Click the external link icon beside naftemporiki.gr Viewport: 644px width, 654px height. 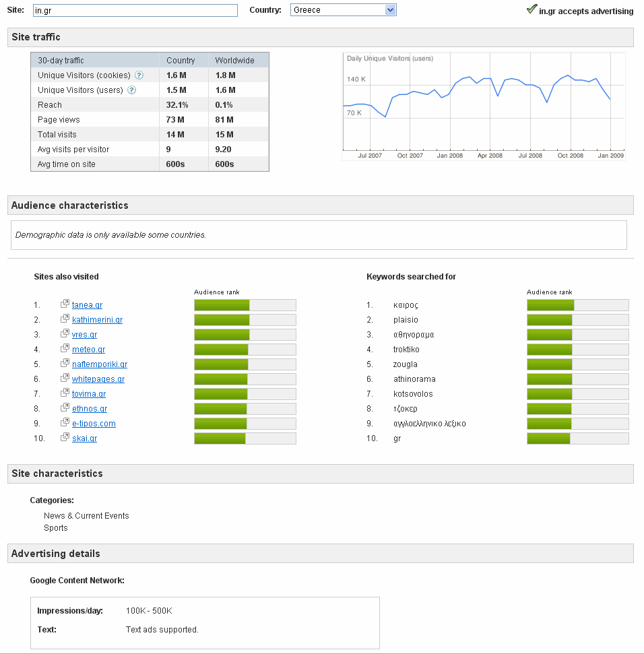(x=65, y=363)
